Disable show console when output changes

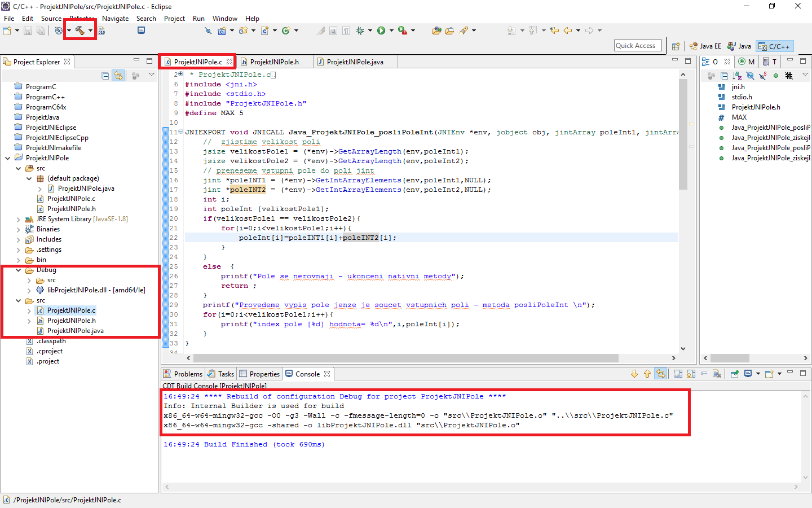point(679,374)
